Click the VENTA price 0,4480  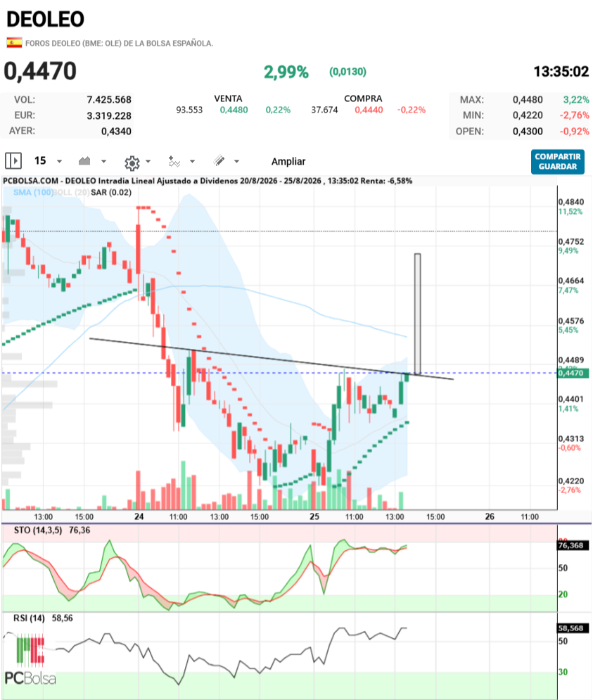click(x=234, y=110)
